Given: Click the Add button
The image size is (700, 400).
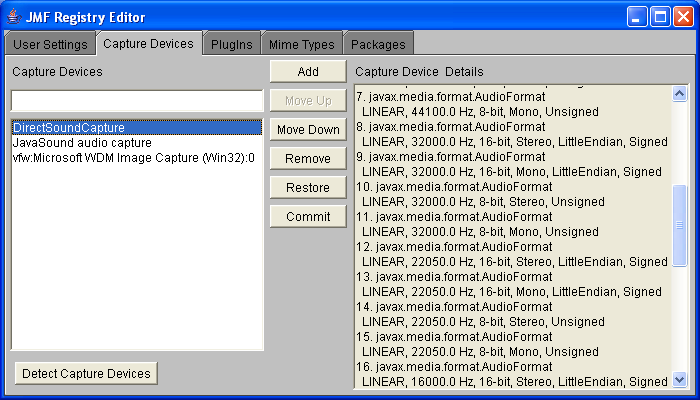Looking at the screenshot, I should pos(308,71).
